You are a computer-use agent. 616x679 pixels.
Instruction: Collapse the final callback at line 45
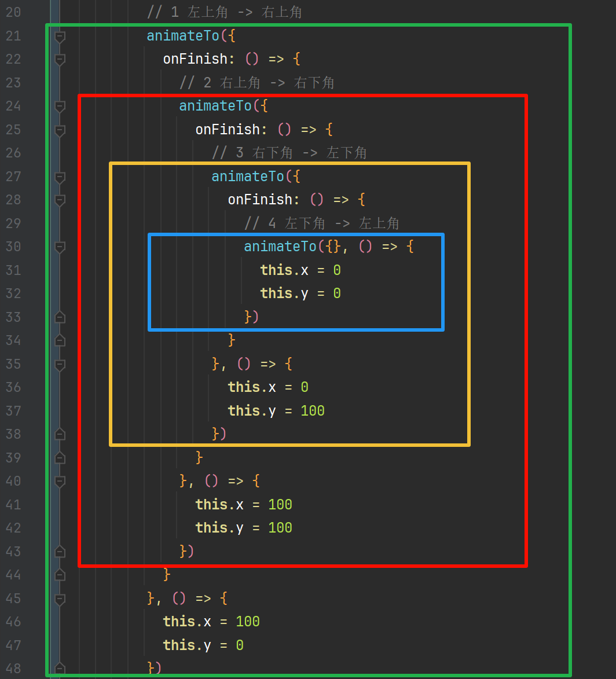pyautogui.click(x=60, y=598)
